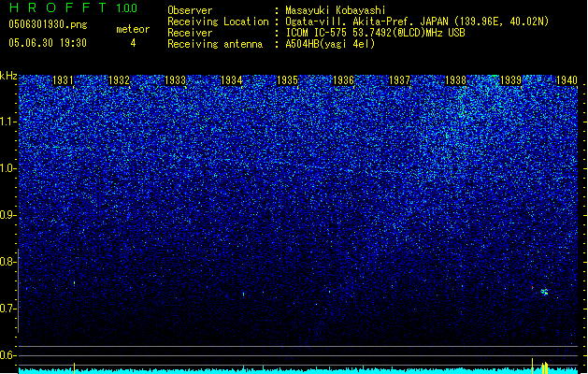The width and height of the screenshot is (588, 374).
Task: Click the HROFFT program title
Action: pos(59,7)
